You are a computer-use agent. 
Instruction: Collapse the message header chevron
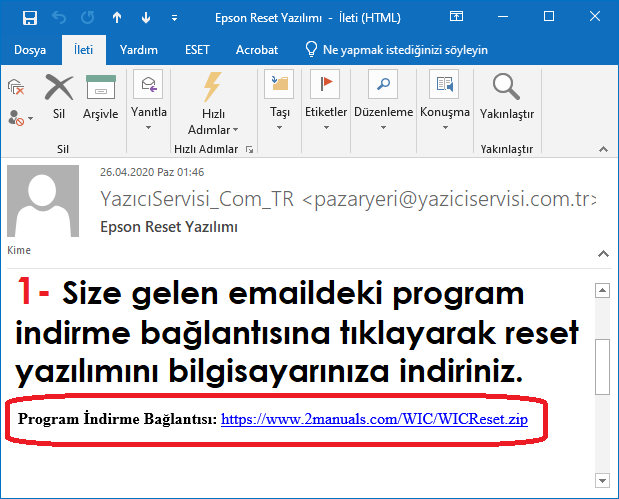point(603,253)
